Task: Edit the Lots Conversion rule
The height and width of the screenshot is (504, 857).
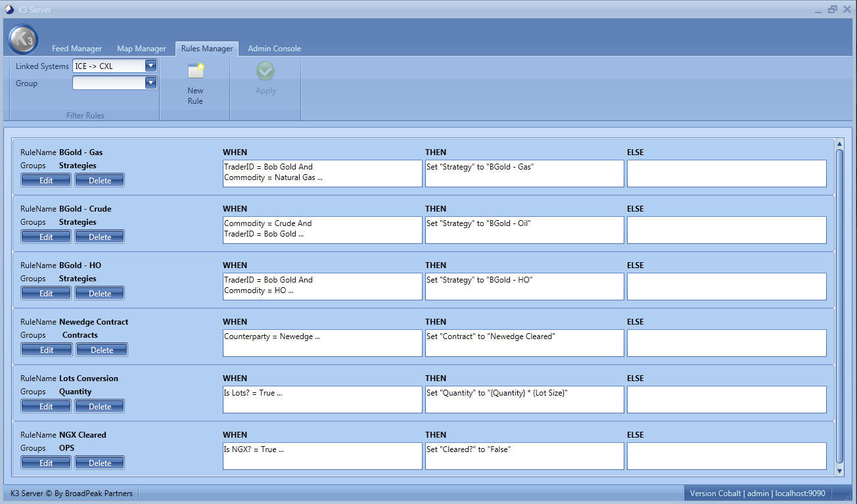Action: pos(46,407)
